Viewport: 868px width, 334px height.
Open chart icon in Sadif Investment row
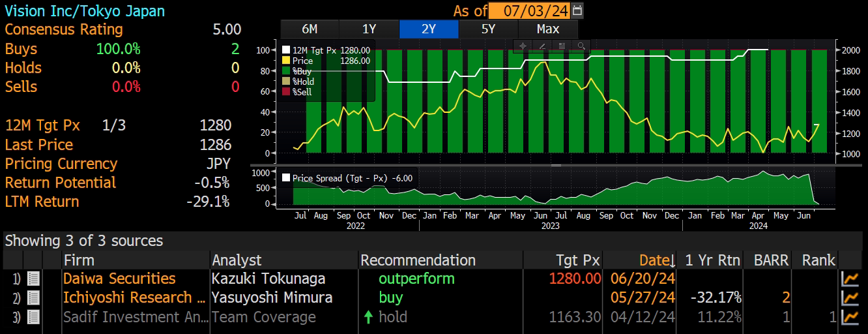(850, 317)
